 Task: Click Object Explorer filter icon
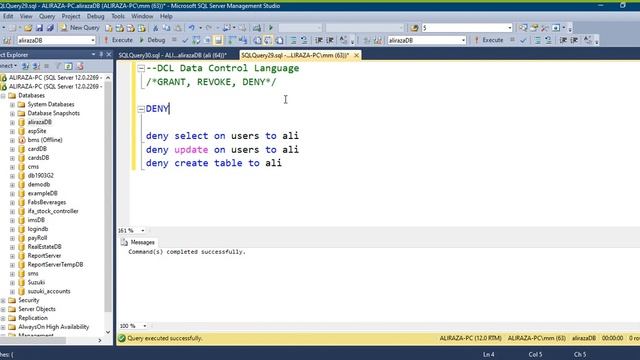pyautogui.click(x=58, y=66)
